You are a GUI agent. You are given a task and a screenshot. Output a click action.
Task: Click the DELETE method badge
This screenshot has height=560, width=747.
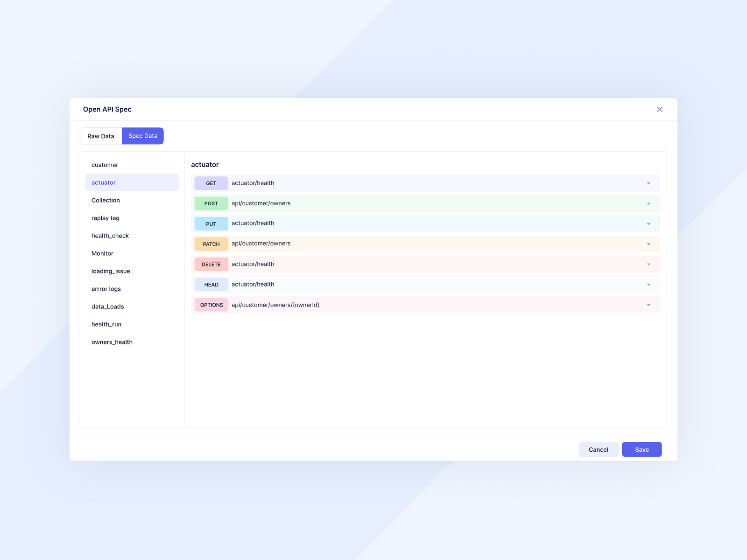tap(211, 264)
